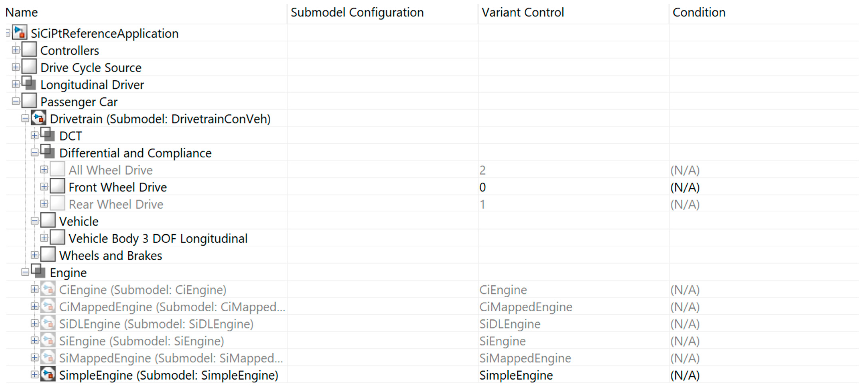Click the Drivetrain submodel reference icon
This screenshot has height=390, width=868.
39,119
